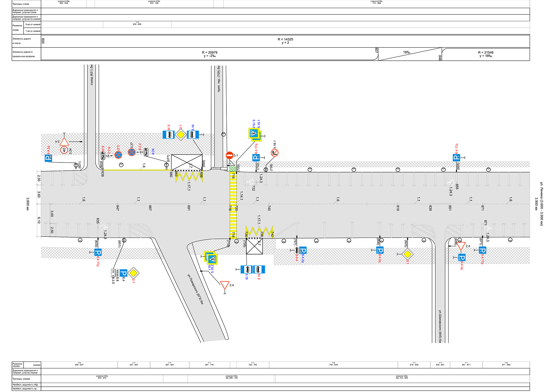Click the priority road diamond between upper bus signs
Screen dimensions: 555x392
181,135
